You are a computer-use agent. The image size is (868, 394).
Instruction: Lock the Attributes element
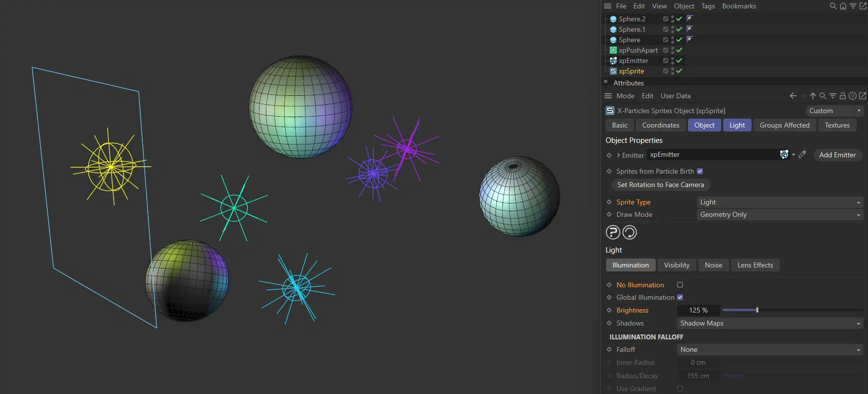click(x=842, y=96)
